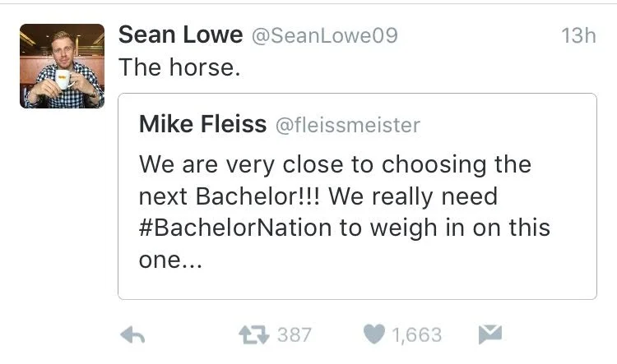
Task: Like the tweet with the heart icon
Action: coord(373,334)
